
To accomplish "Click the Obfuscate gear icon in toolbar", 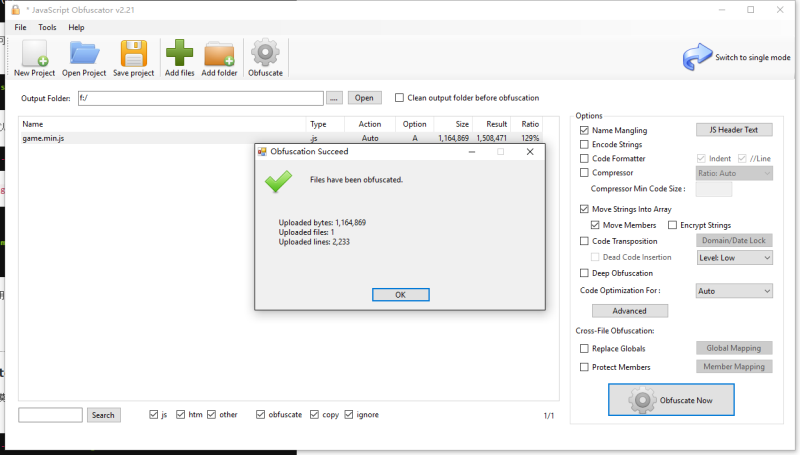I will (265, 54).
